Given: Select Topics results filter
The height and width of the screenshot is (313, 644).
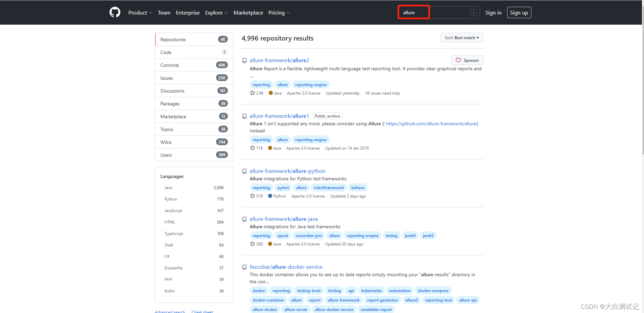Looking at the screenshot, I should (x=194, y=129).
